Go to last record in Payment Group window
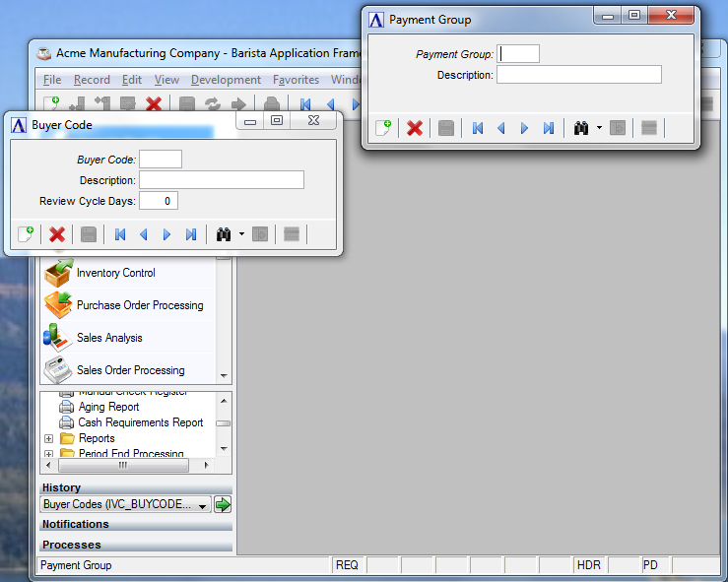This screenshot has width=728, height=582. (x=549, y=128)
